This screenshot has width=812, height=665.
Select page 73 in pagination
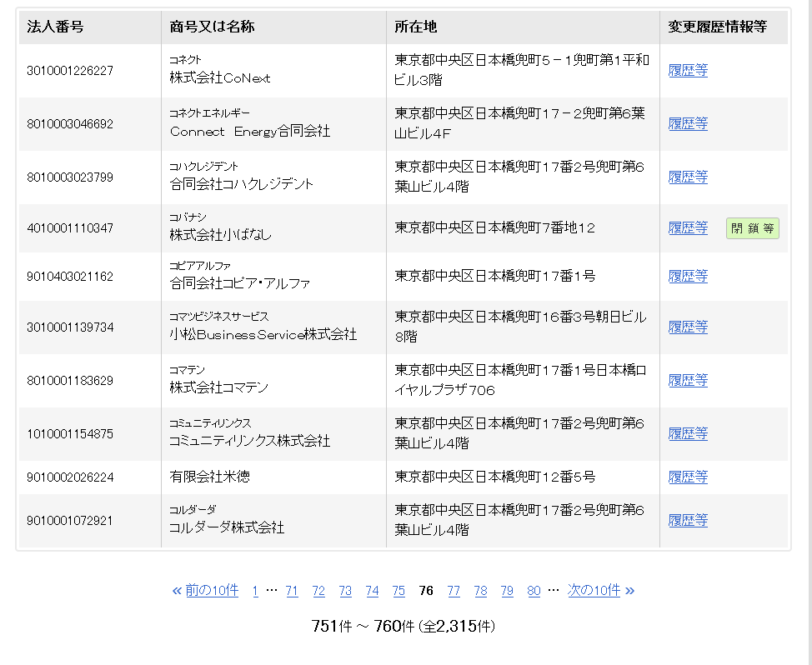345,591
